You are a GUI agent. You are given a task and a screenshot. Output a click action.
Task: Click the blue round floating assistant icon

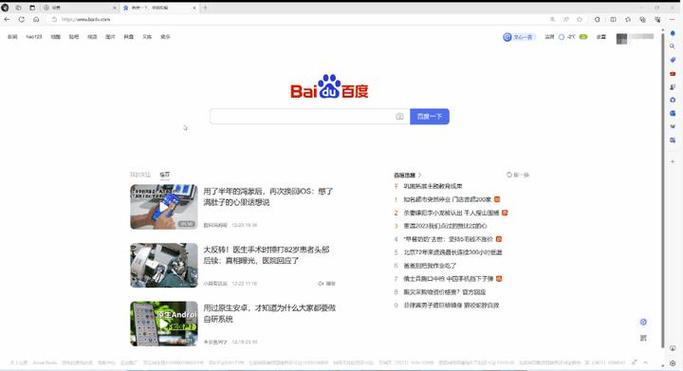[x=643, y=322]
